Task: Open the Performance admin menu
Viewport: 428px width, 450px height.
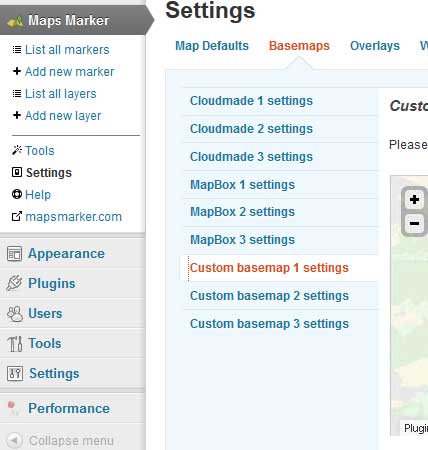Action: (x=69, y=409)
